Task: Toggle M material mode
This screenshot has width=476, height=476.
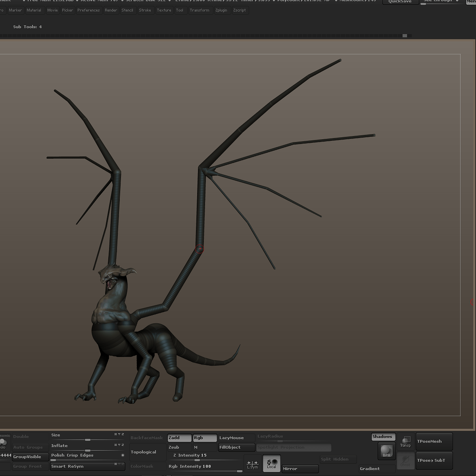Action: 205,447
